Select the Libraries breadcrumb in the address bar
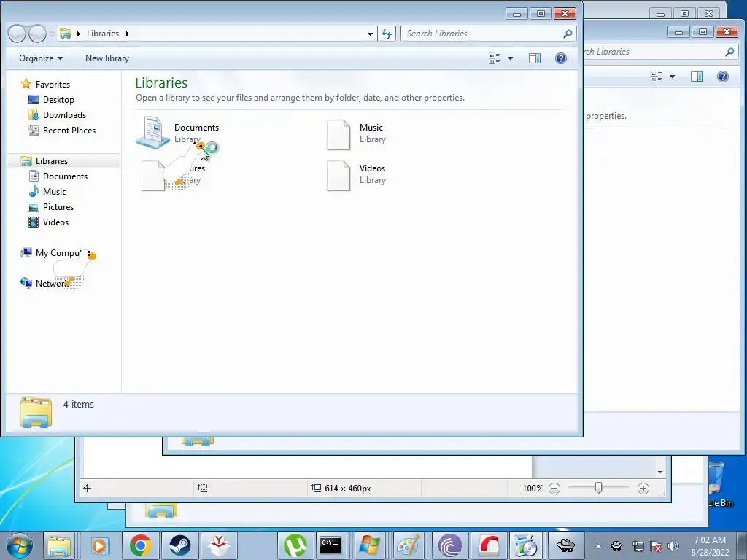This screenshot has width=747, height=560. [102, 34]
